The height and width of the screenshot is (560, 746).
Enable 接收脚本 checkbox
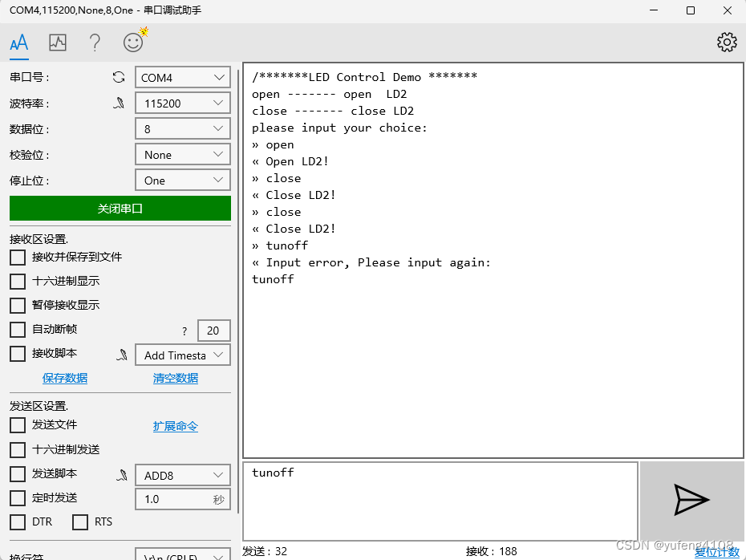pos(18,354)
